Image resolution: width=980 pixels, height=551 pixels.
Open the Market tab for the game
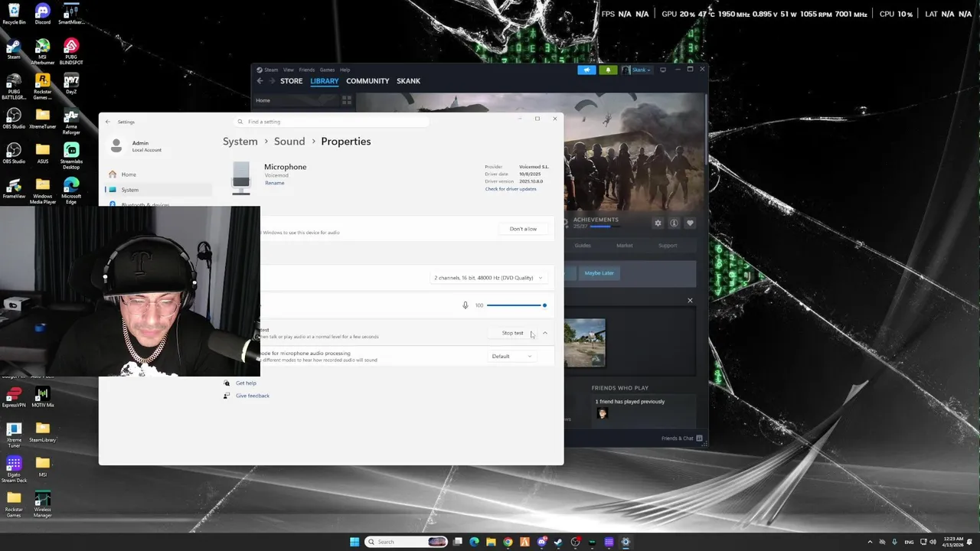click(x=625, y=246)
